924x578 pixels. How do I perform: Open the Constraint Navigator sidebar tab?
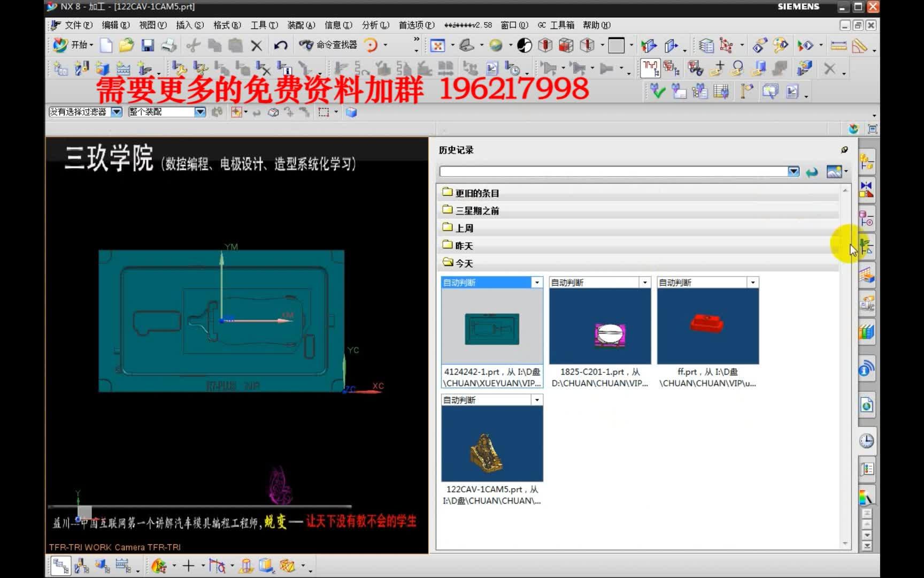pyautogui.click(x=866, y=189)
